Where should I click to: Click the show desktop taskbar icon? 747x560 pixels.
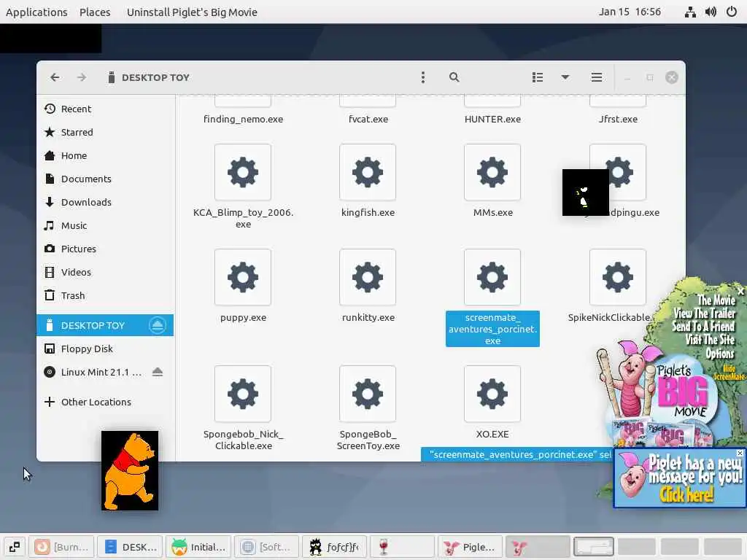click(15, 547)
